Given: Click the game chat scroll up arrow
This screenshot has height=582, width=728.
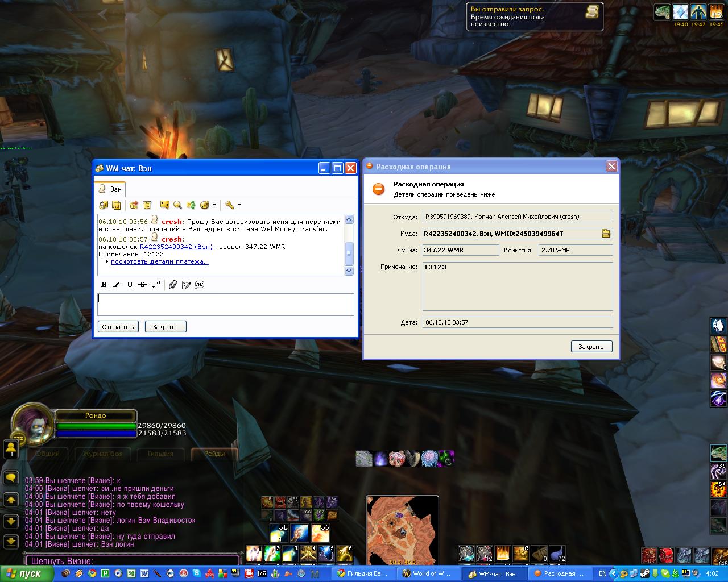Looking at the screenshot, I should point(11,500).
